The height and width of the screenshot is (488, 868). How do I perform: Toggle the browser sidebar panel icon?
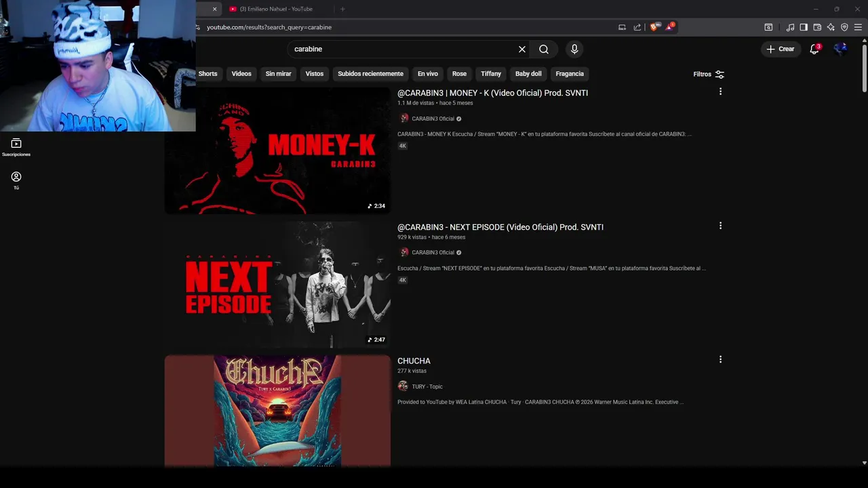coord(804,27)
